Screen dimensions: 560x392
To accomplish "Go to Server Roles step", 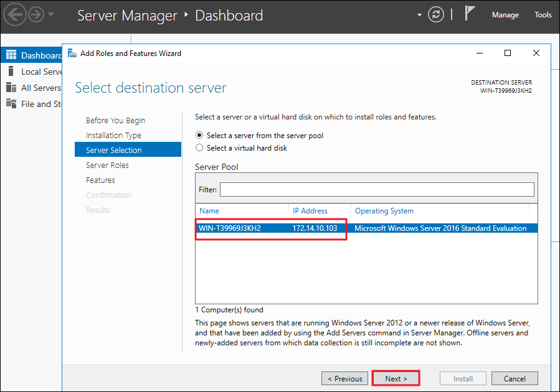I will (x=107, y=165).
